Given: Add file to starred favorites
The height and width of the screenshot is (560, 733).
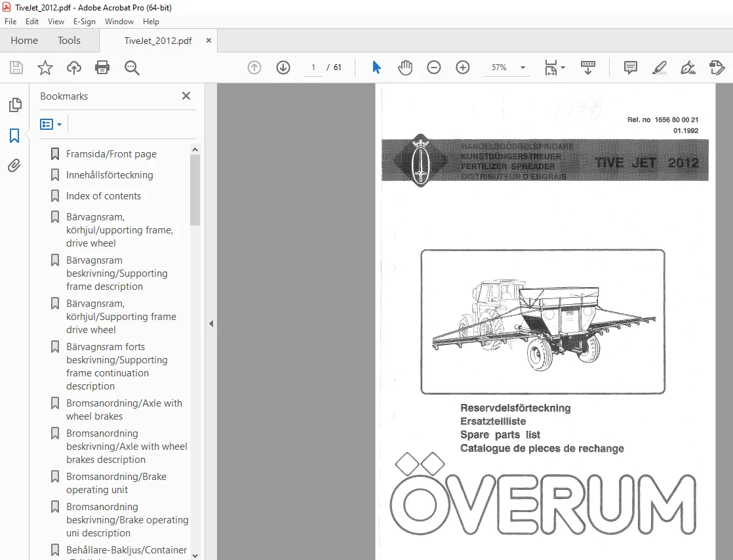Looking at the screenshot, I should (x=45, y=68).
